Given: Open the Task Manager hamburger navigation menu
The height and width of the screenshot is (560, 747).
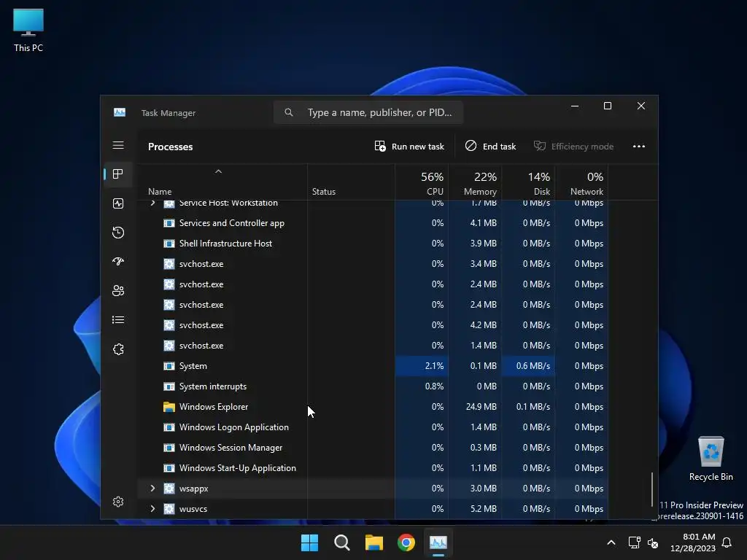Looking at the screenshot, I should (118, 145).
